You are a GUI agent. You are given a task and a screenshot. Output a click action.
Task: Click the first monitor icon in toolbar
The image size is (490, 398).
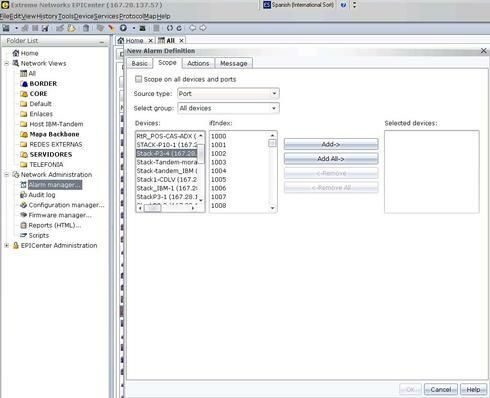[6, 28]
